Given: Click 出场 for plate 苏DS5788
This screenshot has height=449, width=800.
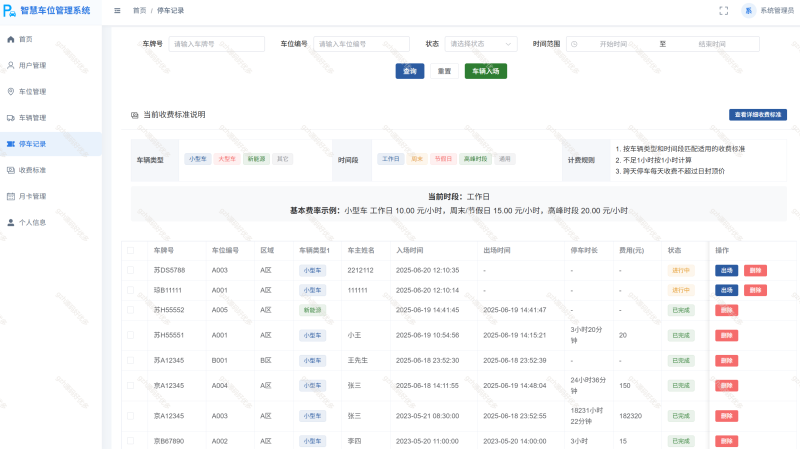Looking at the screenshot, I should tap(727, 270).
